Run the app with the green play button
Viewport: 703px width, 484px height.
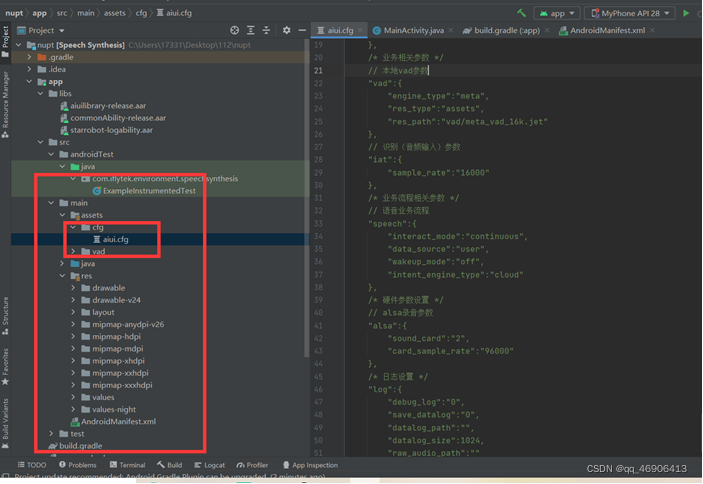(686, 13)
